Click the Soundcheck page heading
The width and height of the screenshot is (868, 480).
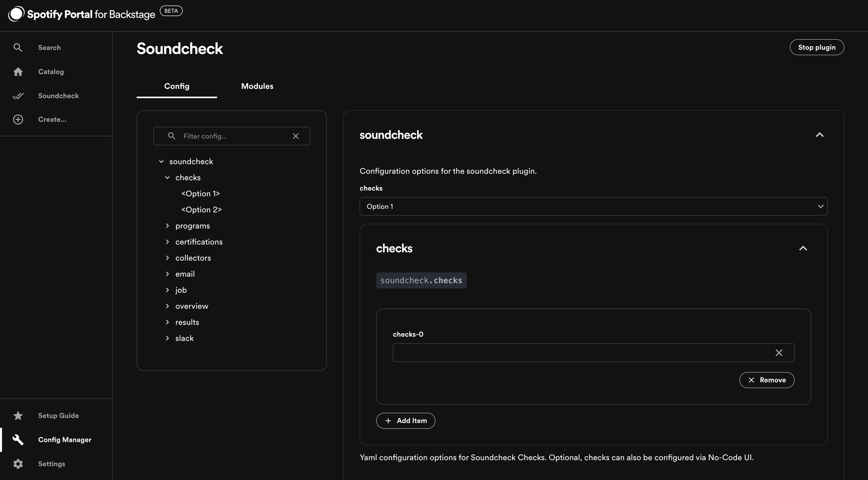click(180, 48)
